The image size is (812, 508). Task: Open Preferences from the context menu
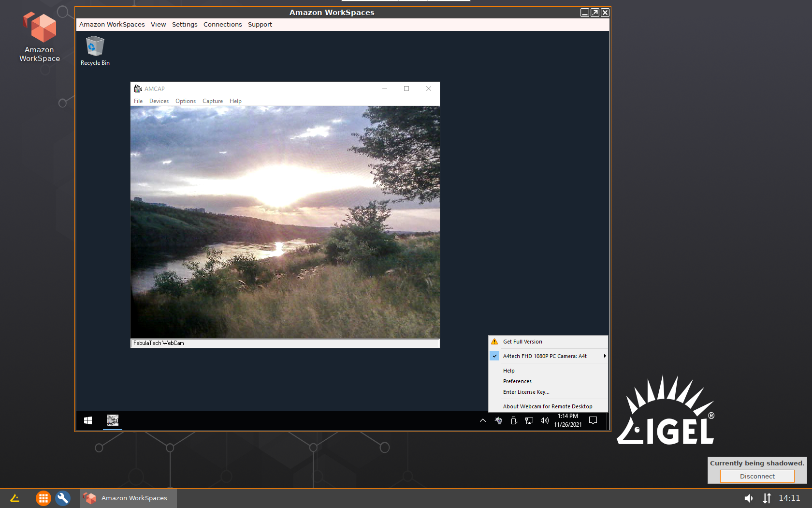coord(548,381)
